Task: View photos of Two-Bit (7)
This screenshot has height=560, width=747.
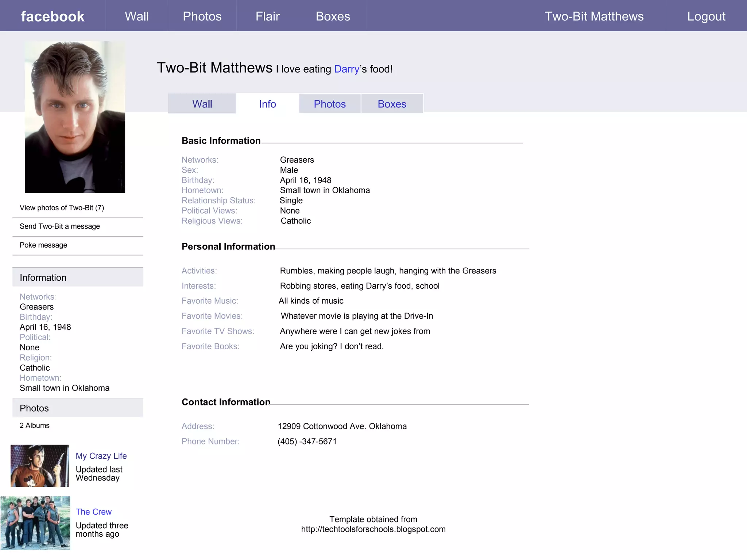Action: coord(62,208)
